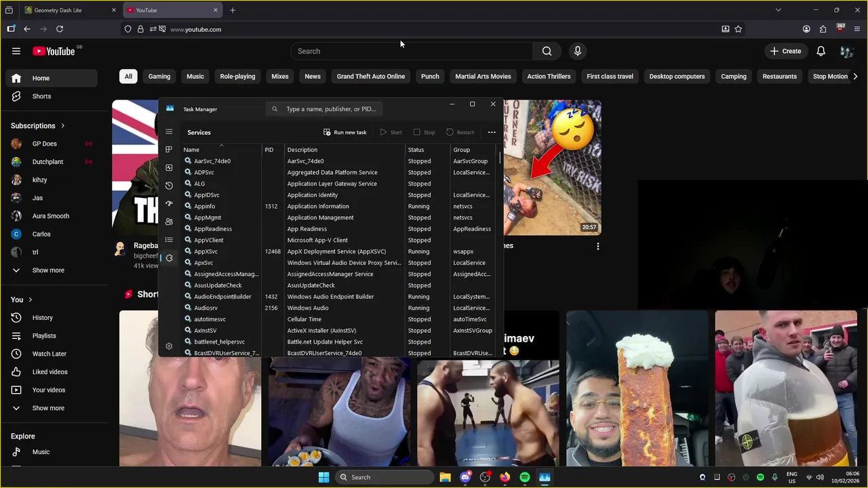The image size is (868, 488).
Task: Open Startup apps page in Task Manager
Action: click(169, 203)
